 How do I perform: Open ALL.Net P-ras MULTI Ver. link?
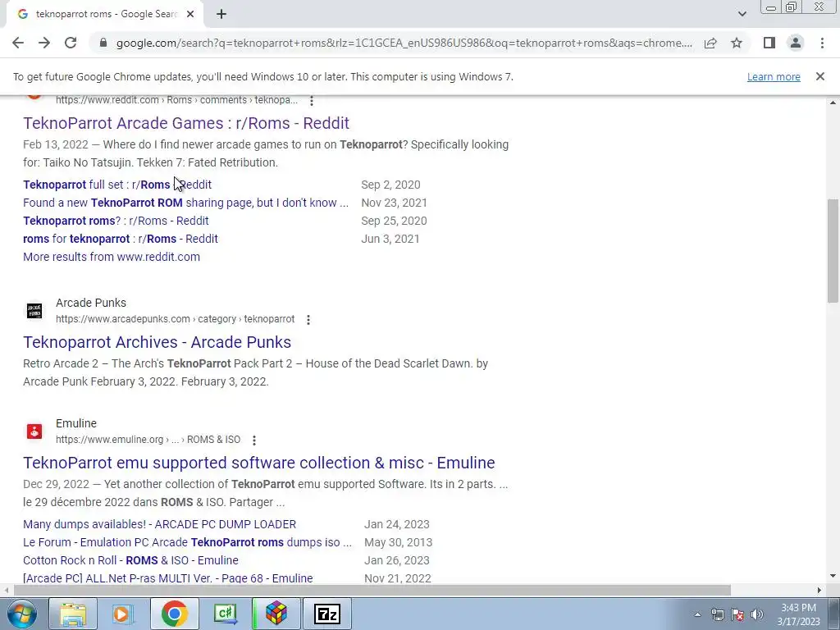click(x=168, y=578)
